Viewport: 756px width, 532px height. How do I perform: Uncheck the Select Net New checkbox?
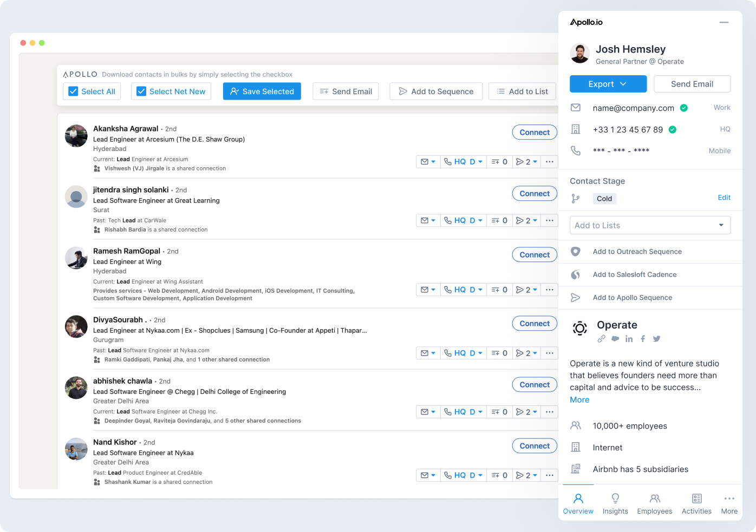click(x=141, y=91)
